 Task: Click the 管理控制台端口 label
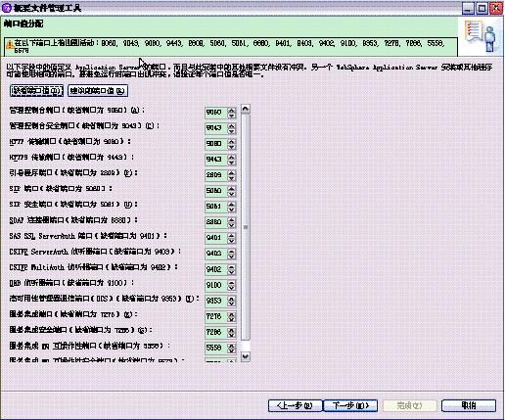click(76, 111)
